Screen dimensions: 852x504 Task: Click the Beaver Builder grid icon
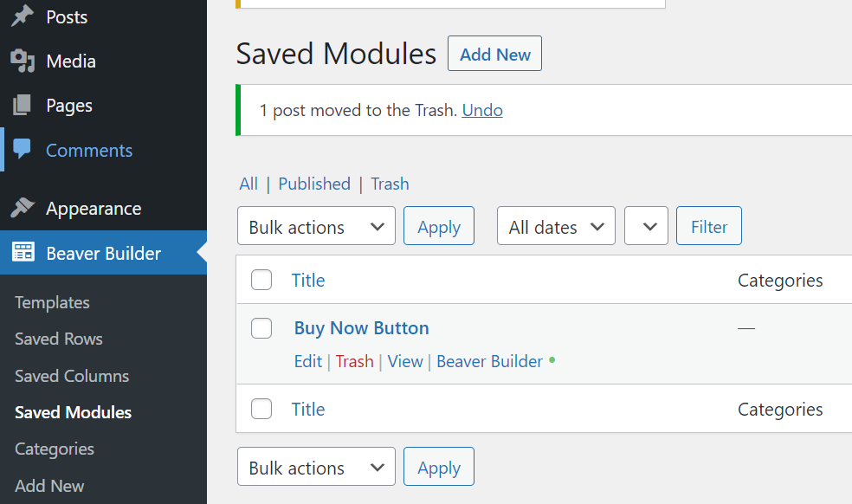(24, 253)
